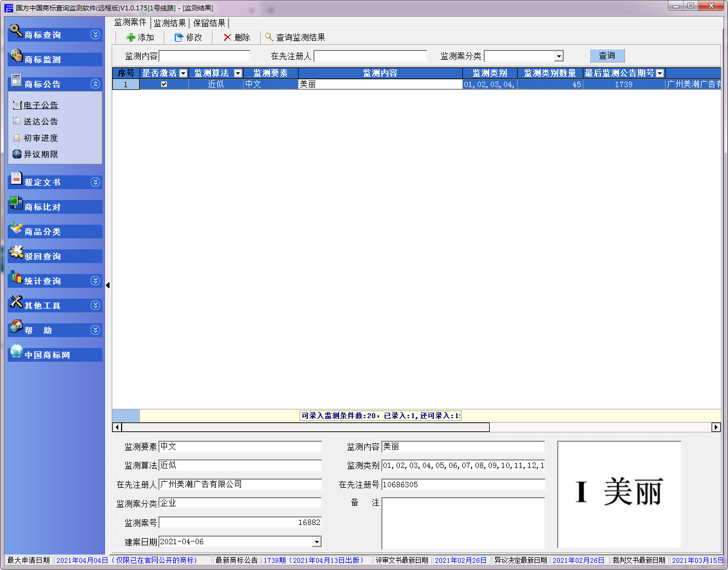
Task: Click the 查询 search button
Action: tap(607, 56)
